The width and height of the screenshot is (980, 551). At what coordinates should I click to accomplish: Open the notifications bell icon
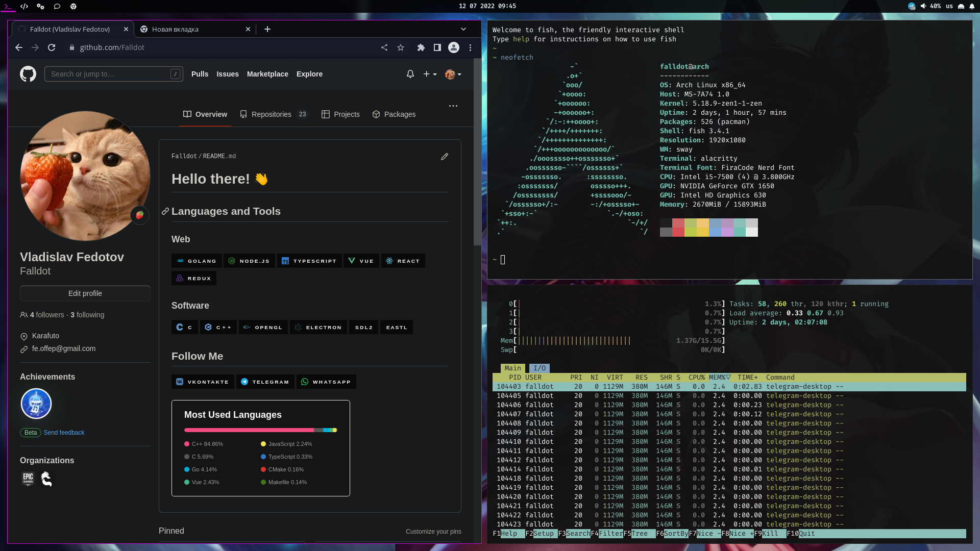pyautogui.click(x=410, y=74)
